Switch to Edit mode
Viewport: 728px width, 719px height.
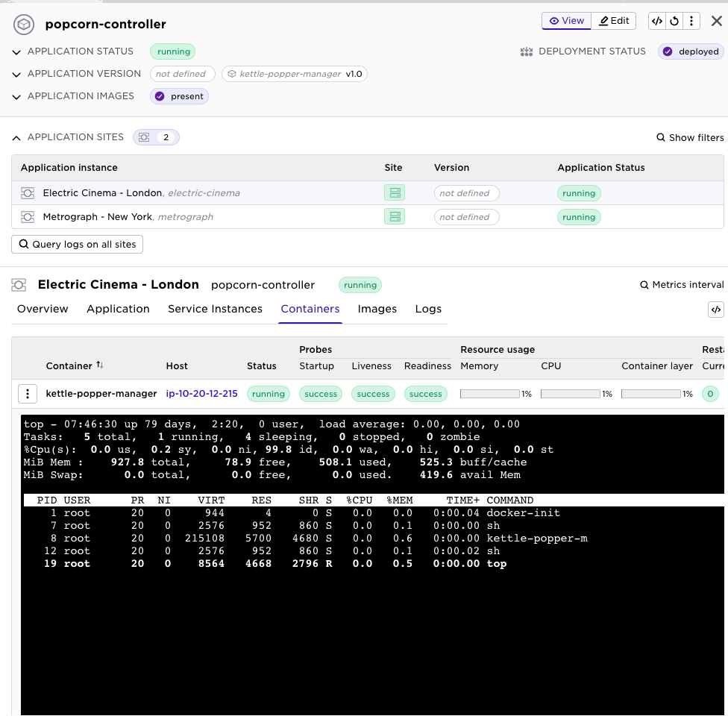point(614,21)
